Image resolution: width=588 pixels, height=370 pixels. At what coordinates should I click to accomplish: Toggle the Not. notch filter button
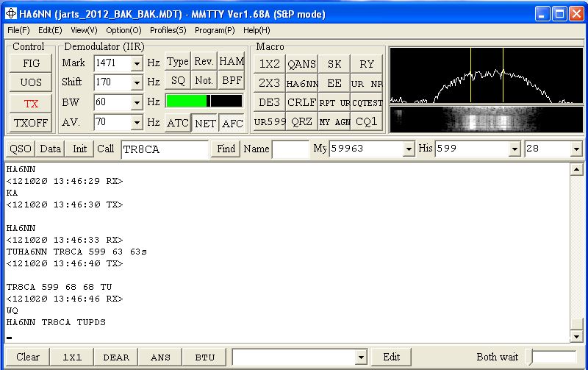pos(204,80)
